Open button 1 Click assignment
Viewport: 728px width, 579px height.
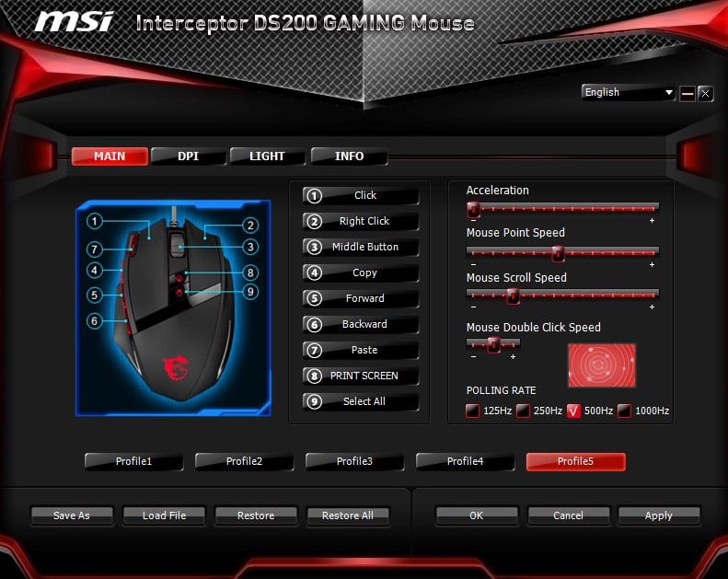(361, 195)
